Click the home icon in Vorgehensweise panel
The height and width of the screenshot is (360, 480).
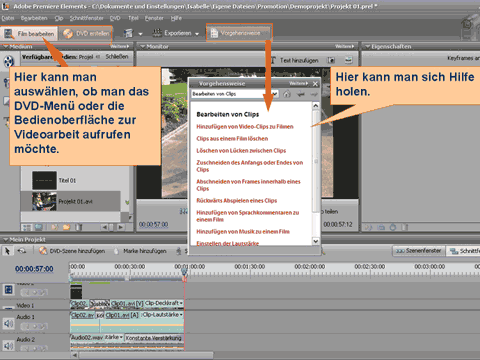(287, 94)
